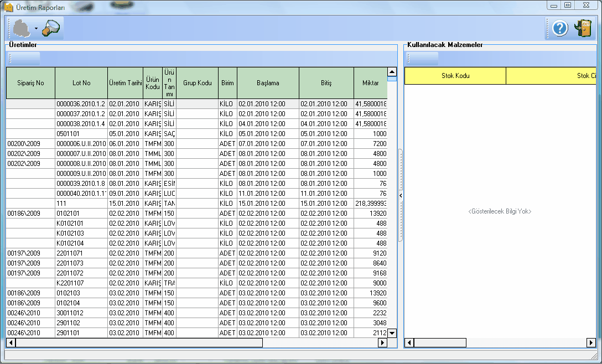
Task: Select the row with Lot No K0102101
Action: 196,223
